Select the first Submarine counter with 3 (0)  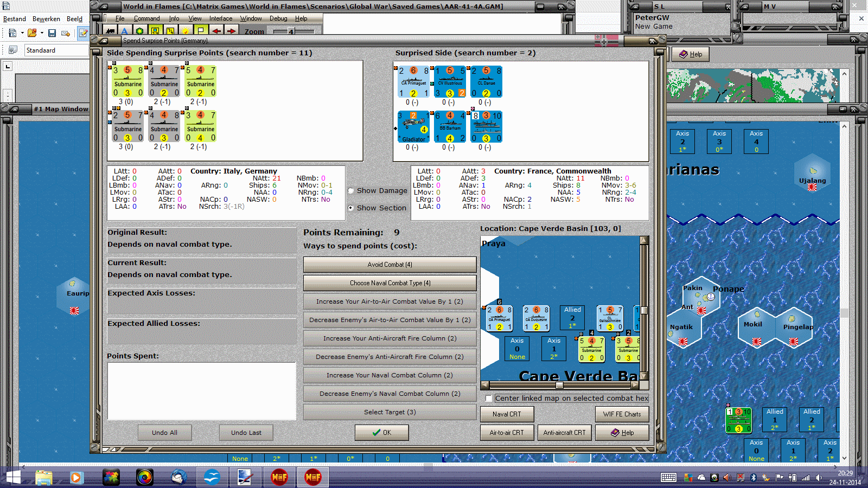tap(127, 81)
